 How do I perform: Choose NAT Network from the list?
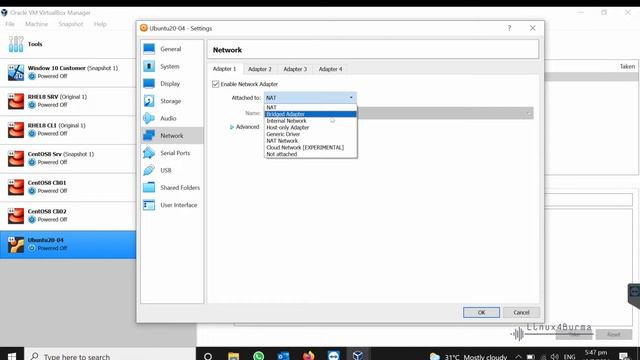pos(311,141)
